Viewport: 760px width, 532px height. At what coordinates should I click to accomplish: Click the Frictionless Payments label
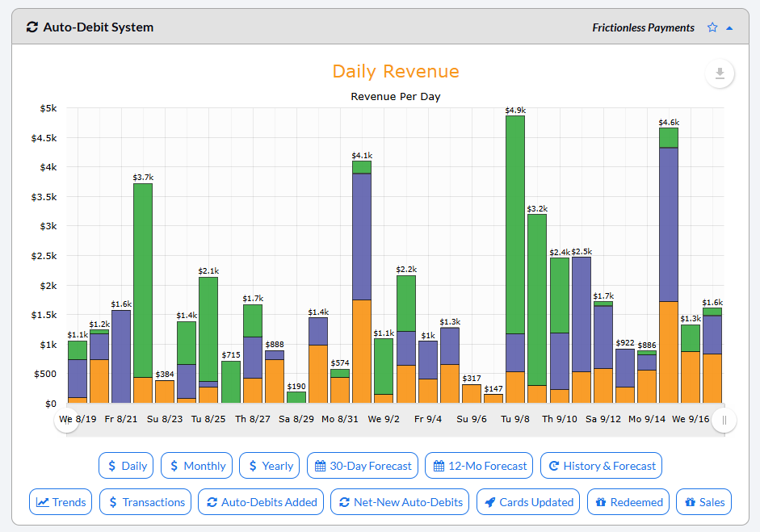click(643, 27)
